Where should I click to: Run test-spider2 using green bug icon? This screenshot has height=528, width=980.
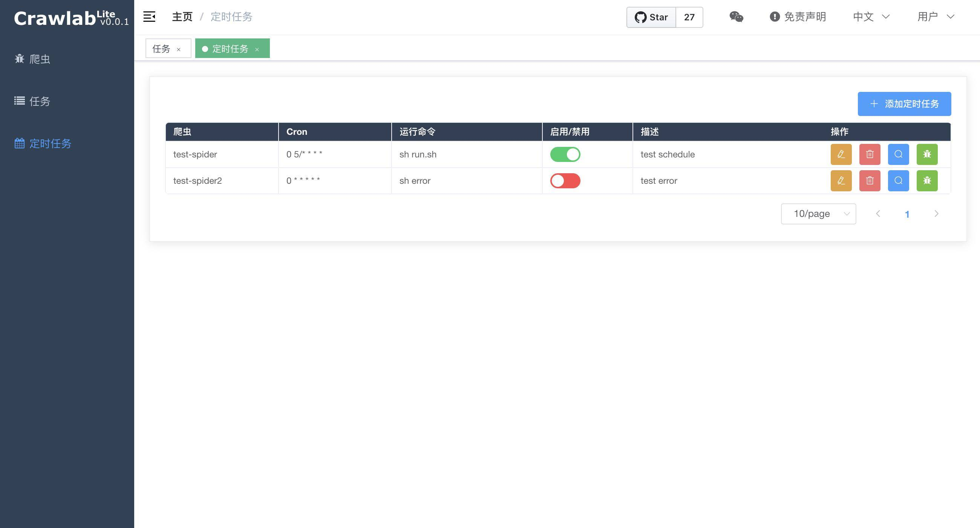927,180
